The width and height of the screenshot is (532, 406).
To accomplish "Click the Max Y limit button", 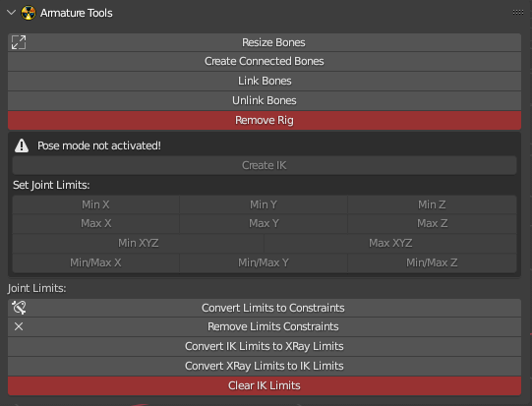I will 264,223.
